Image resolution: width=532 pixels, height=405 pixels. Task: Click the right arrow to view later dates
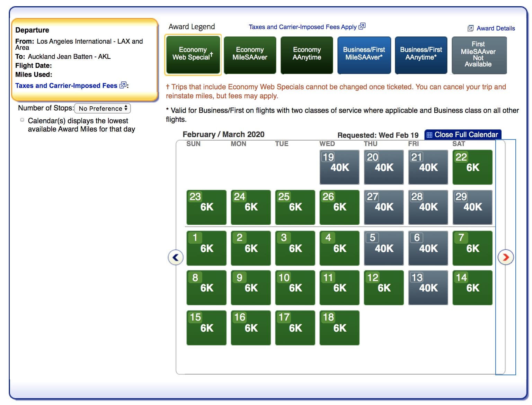506,257
